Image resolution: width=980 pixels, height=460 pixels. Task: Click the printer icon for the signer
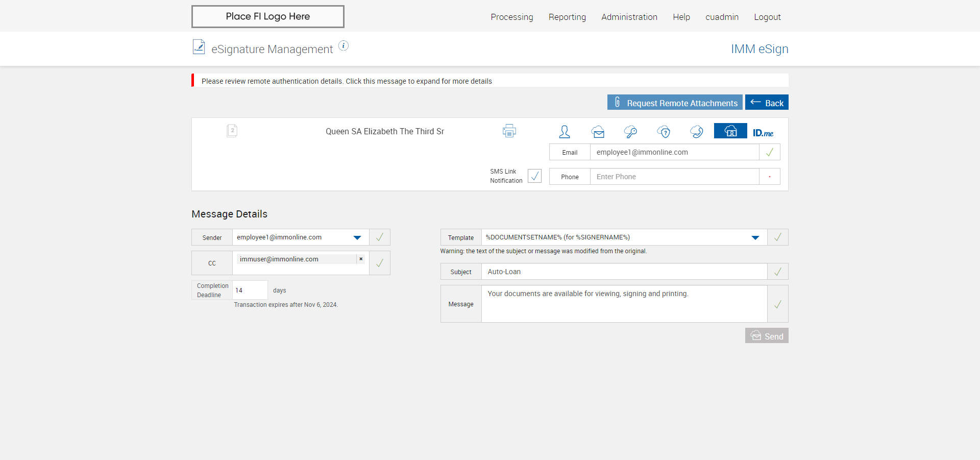point(509,131)
